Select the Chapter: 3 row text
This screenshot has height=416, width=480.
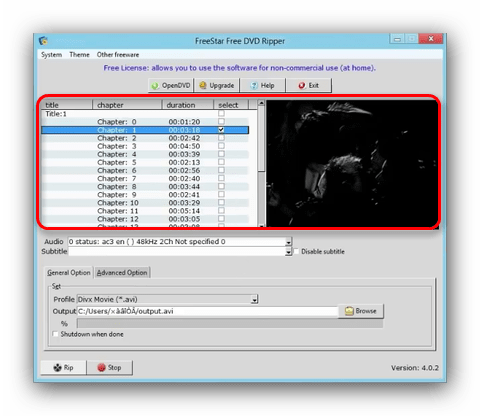point(117,146)
